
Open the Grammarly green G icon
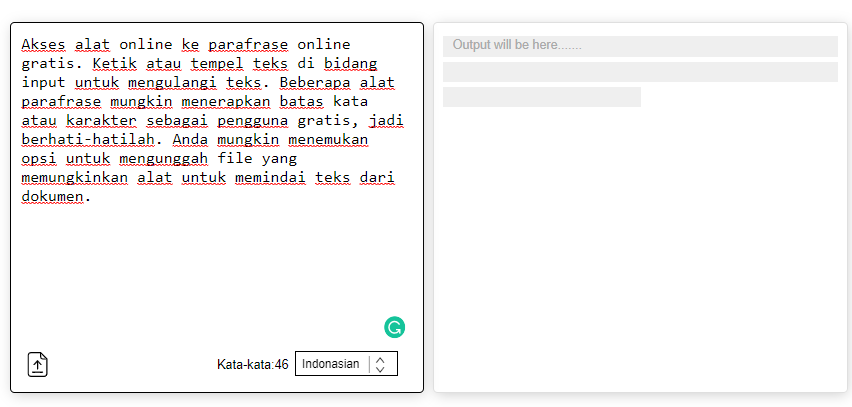pyautogui.click(x=394, y=328)
